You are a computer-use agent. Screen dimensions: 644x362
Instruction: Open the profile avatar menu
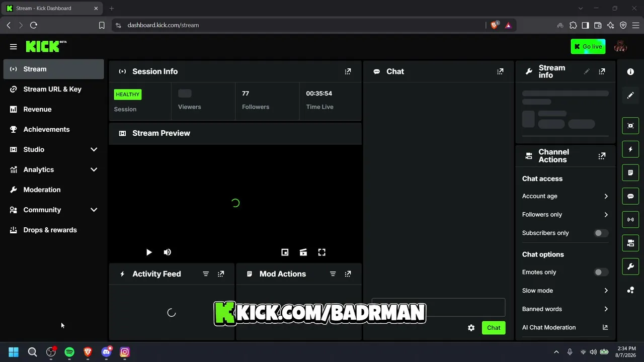coord(620,47)
